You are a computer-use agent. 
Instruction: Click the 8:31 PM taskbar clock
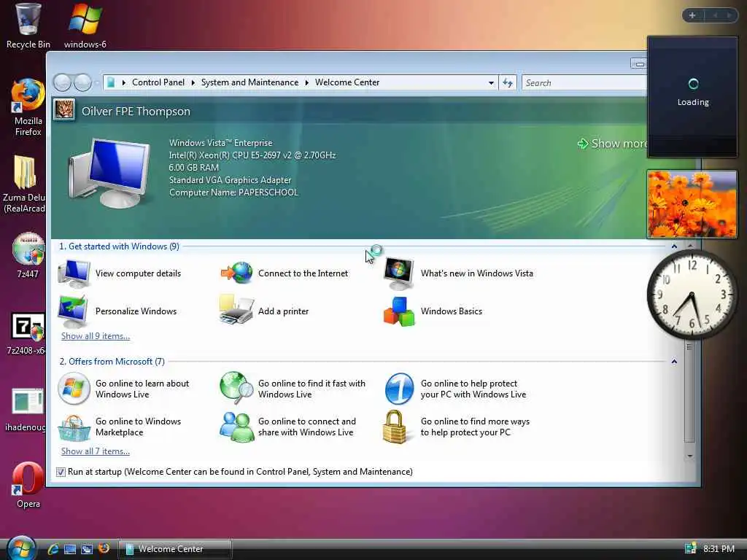pyautogui.click(x=719, y=548)
